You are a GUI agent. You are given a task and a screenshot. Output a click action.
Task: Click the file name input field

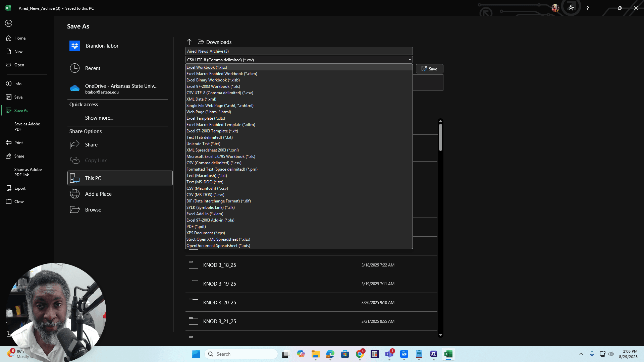pyautogui.click(x=299, y=51)
